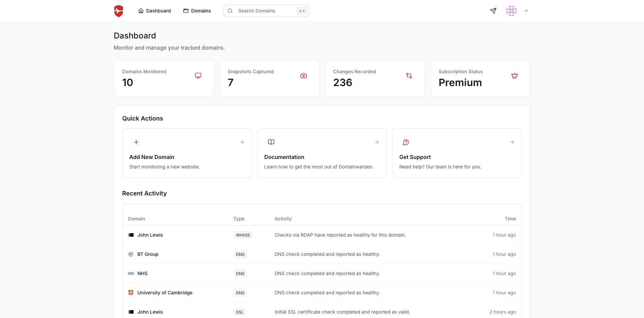Click the crown icon on Subscription Status card
This screenshot has height=318, width=644.
click(515, 76)
